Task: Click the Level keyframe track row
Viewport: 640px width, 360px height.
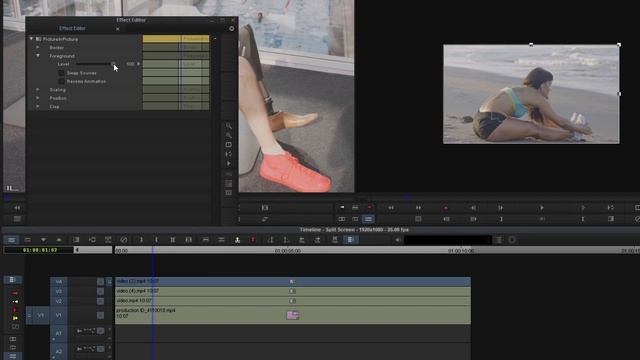Action: coord(176,64)
